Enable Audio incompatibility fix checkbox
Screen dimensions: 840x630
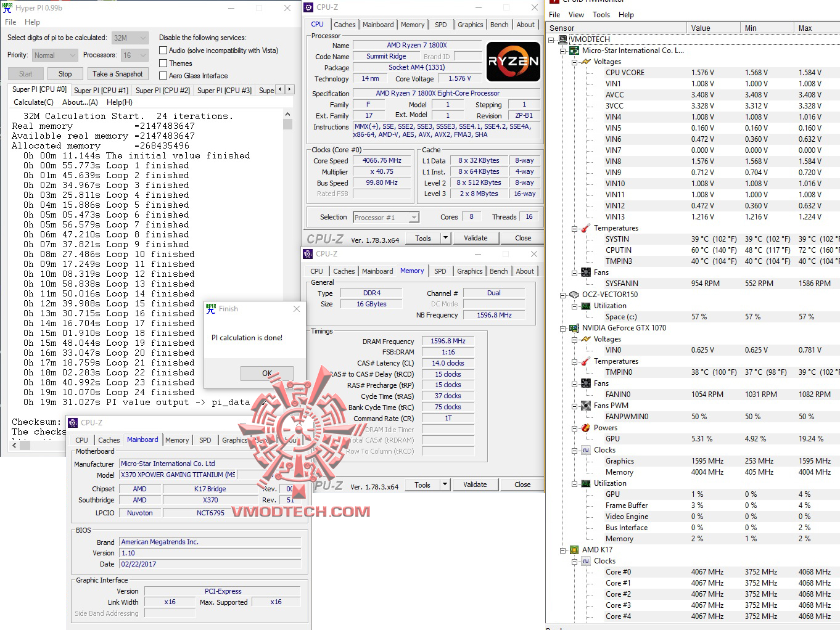point(164,50)
